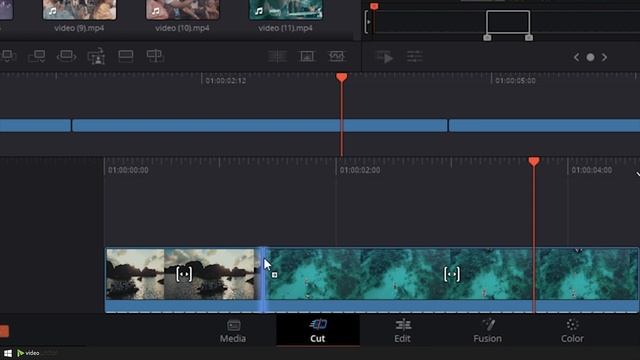Click the Source Overwrite icon
640x360 pixels.
click(155, 56)
